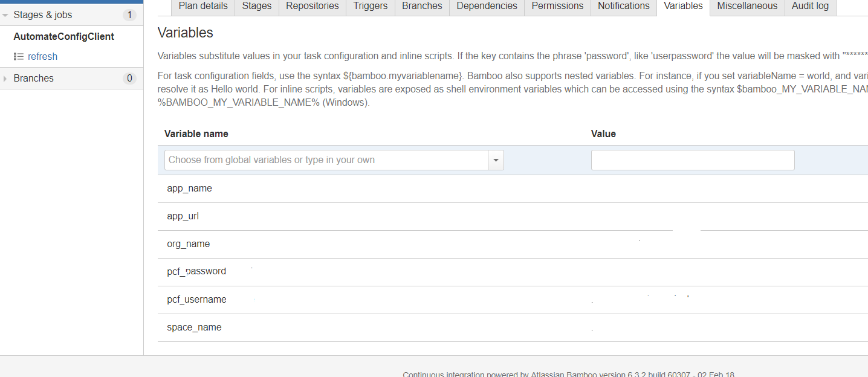The height and width of the screenshot is (377, 868).
Task: View the Audit log tab
Action: coord(810,6)
